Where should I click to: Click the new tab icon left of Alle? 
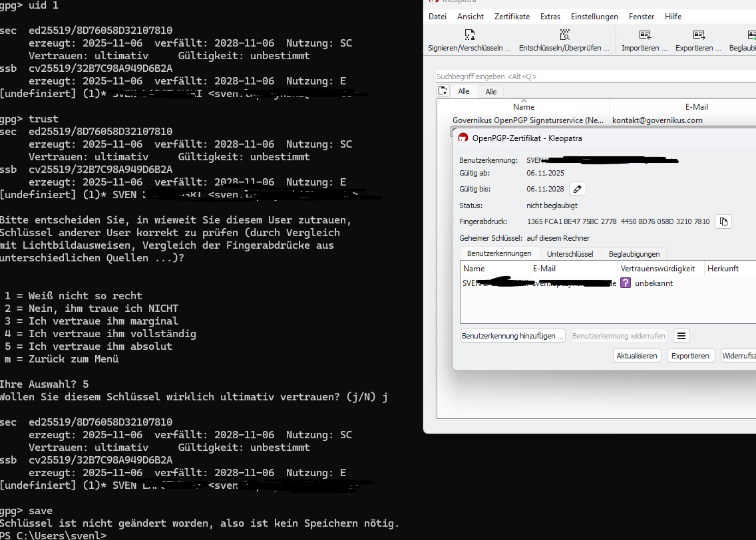pos(443,91)
